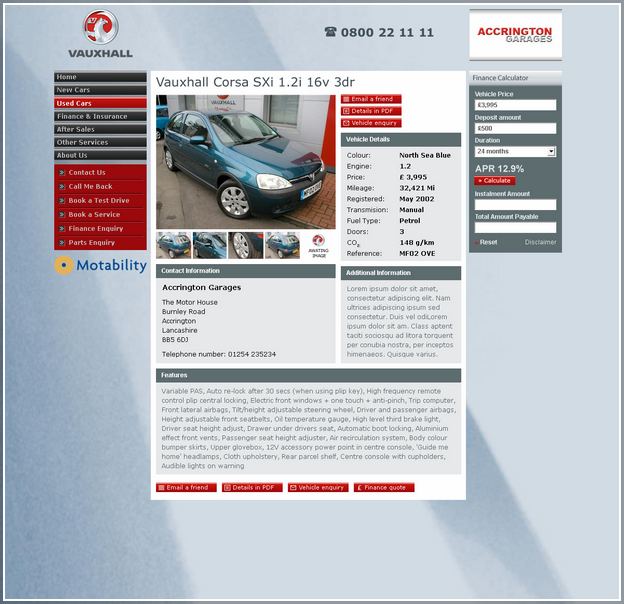Click the page title Vauxhall Corsa SXi
The height and width of the screenshot is (604, 624).
pyautogui.click(x=255, y=82)
